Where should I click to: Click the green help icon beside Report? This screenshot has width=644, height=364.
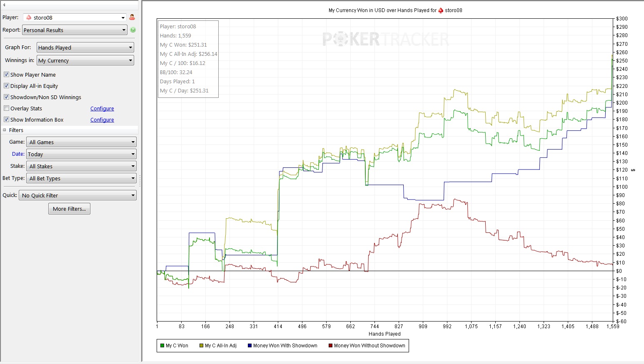pos(133,30)
